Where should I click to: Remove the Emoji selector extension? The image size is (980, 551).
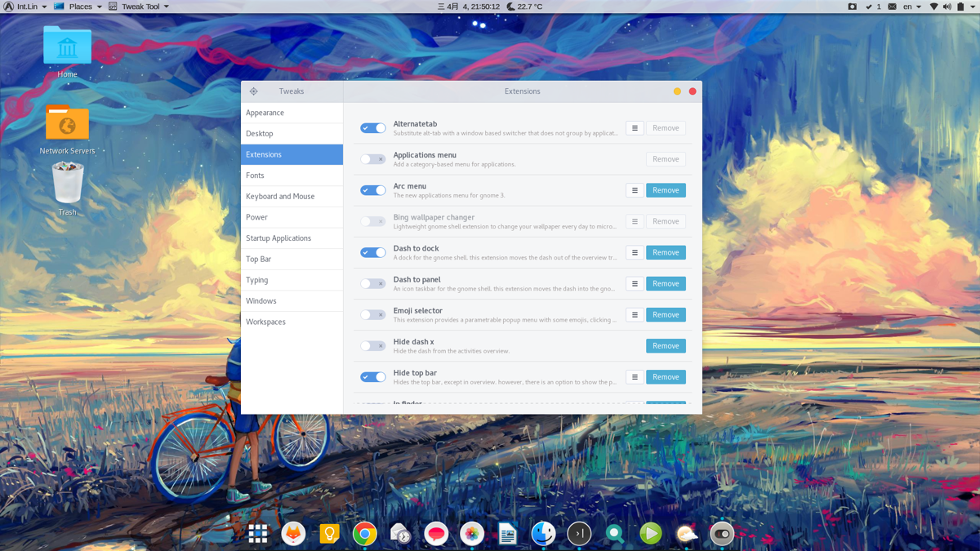click(x=666, y=314)
